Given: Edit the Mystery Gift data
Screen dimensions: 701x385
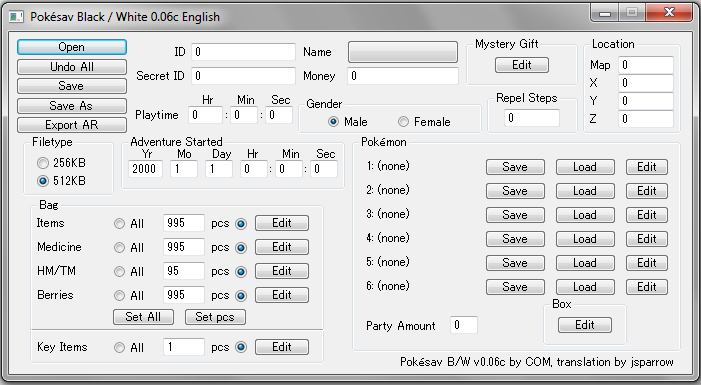Looking at the screenshot, I should coord(522,65).
